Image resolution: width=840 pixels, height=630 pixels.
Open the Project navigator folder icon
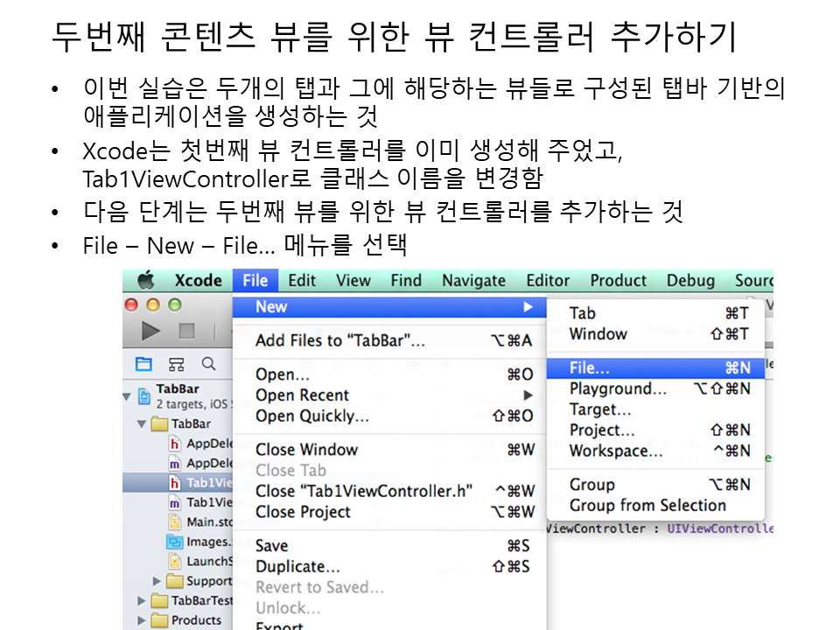pos(144,364)
